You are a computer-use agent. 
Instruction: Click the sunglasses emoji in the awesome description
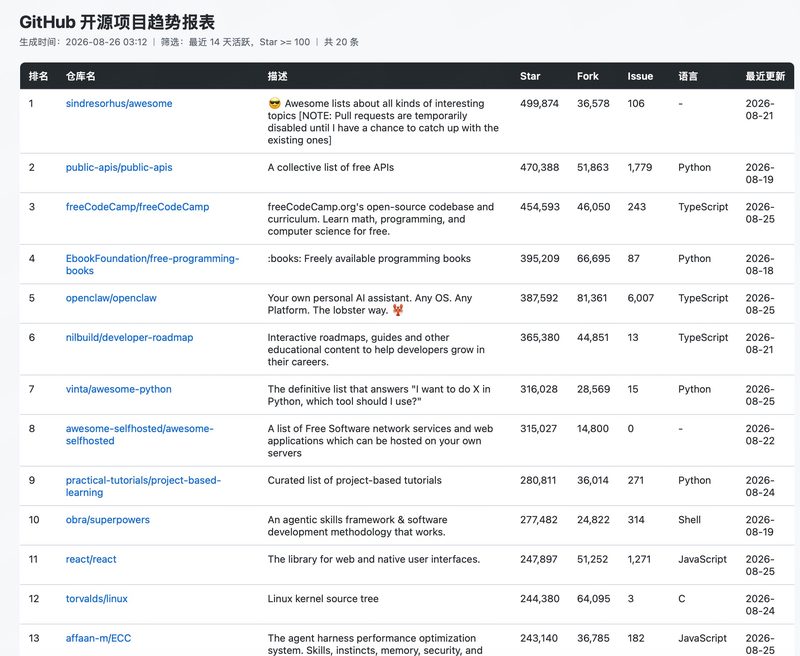coord(274,104)
